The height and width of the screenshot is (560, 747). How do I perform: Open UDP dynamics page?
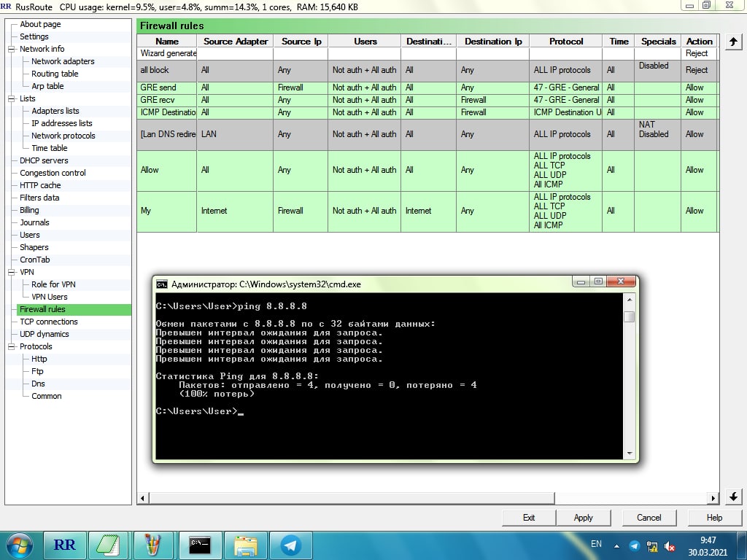coord(44,334)
